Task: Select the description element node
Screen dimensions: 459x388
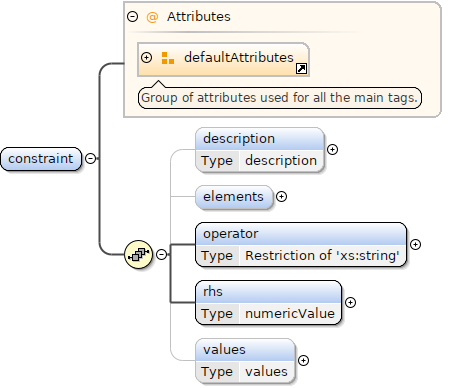Action: click(x=260, y=150)
